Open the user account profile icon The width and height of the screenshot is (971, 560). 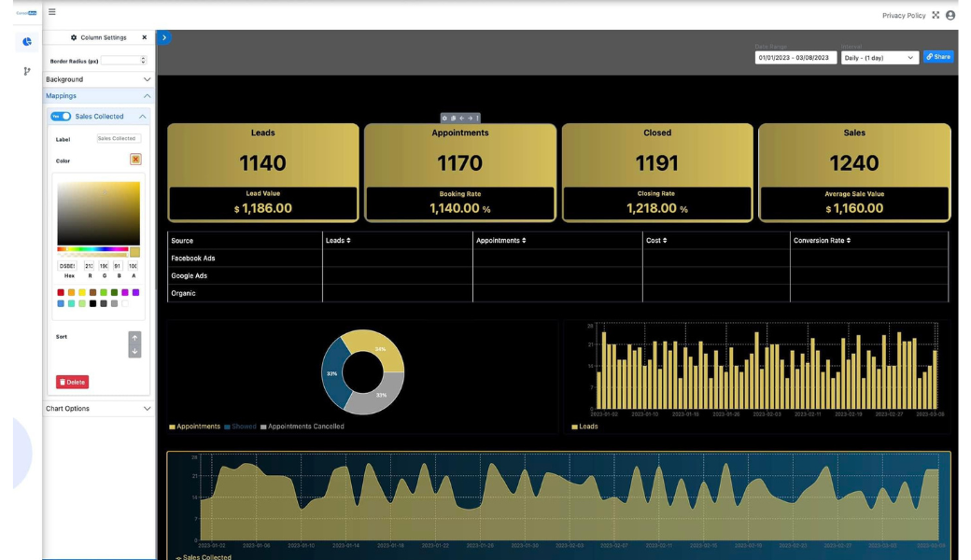click(x=950, y=15)
